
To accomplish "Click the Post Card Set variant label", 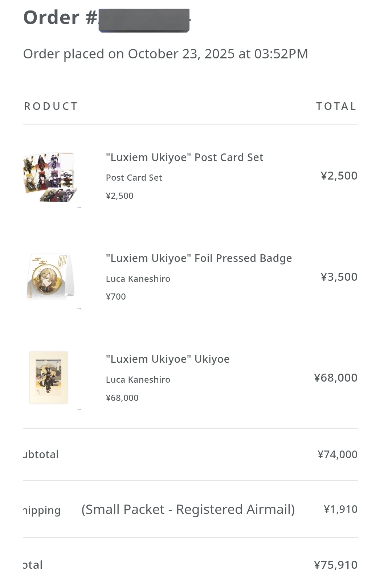I will tap(134, 178).
